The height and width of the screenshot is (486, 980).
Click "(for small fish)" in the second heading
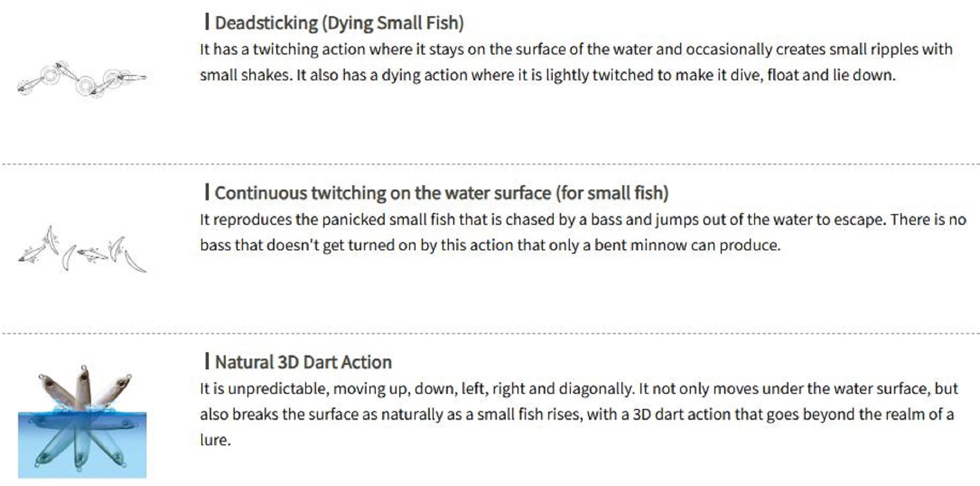point(612,193)
